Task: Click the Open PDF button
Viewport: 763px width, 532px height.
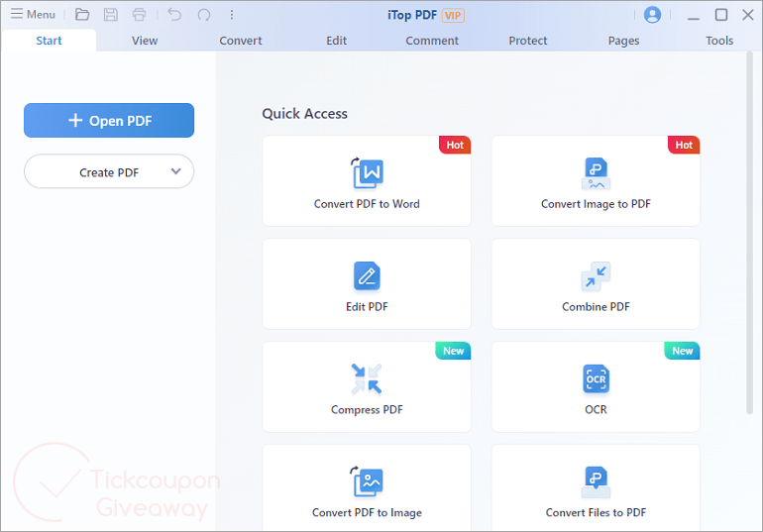Action: 109,120
